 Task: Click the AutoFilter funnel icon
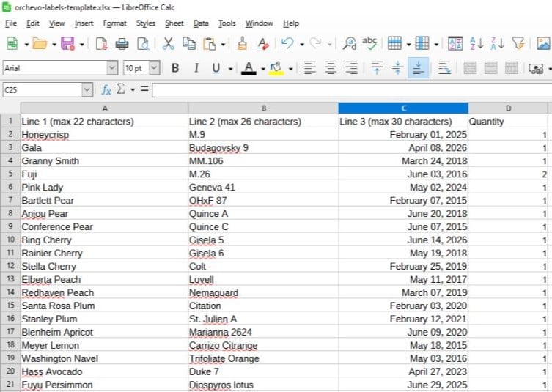coord(518,44)
